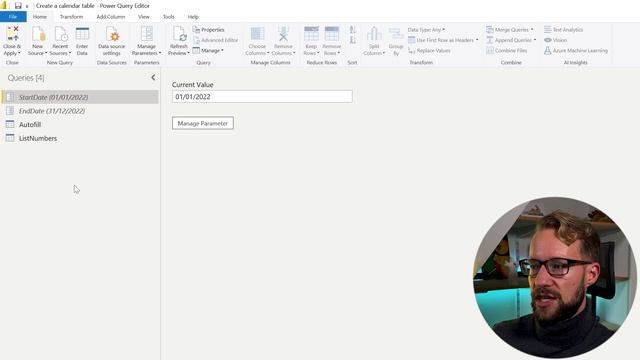Click the Enter Data table icon
Viewport: 640px width, 360px height.
pos(82,34)
